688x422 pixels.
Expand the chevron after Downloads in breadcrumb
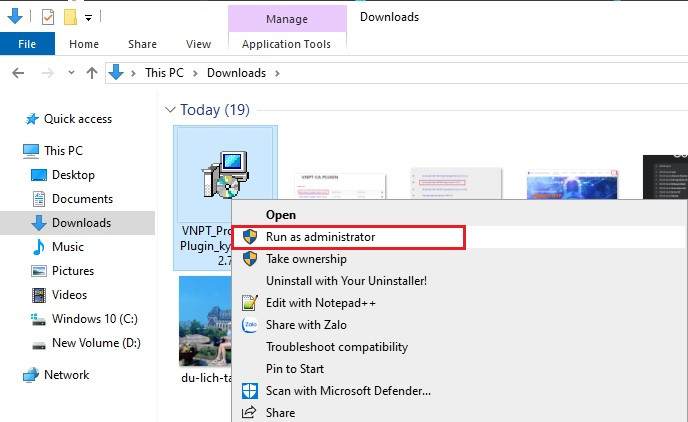277,73
